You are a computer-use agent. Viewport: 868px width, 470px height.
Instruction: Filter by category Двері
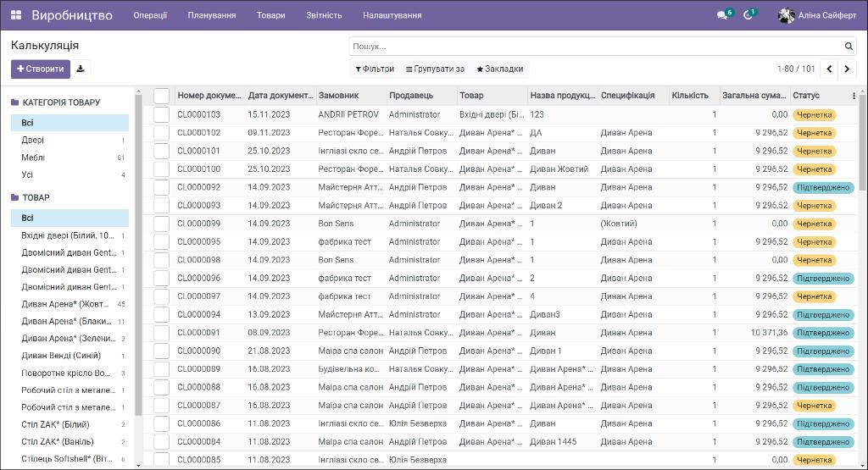pos(70,141)
